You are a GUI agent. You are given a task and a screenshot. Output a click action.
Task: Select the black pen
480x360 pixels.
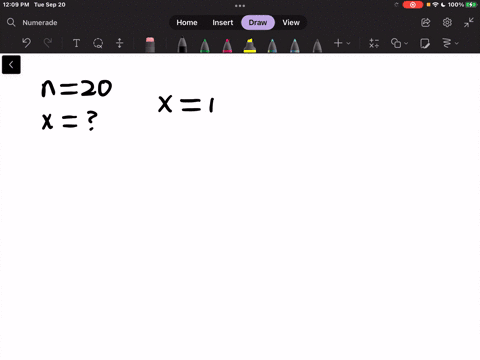(x=182, y=45)
